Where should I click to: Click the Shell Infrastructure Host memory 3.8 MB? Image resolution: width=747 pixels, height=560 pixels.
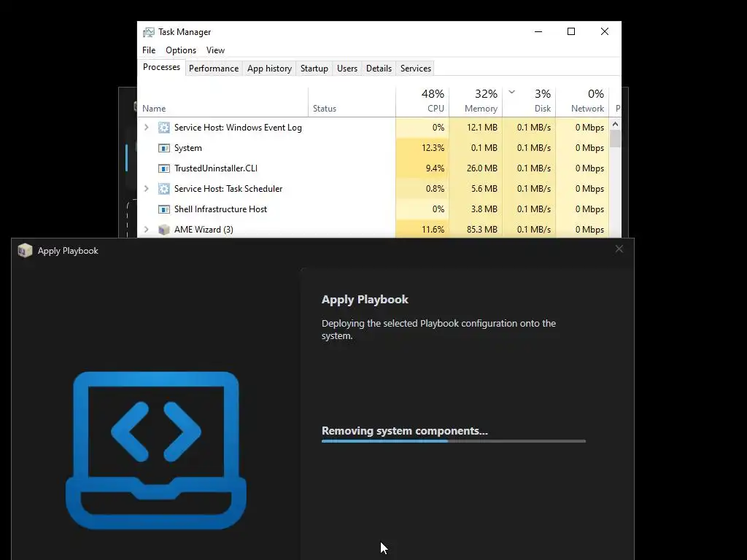(484, 209)
